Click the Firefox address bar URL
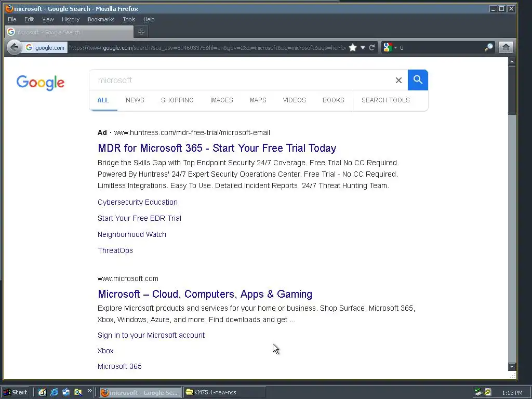Image resolution: width=532 pixels, height=399 pixels. tap(207, 48)
